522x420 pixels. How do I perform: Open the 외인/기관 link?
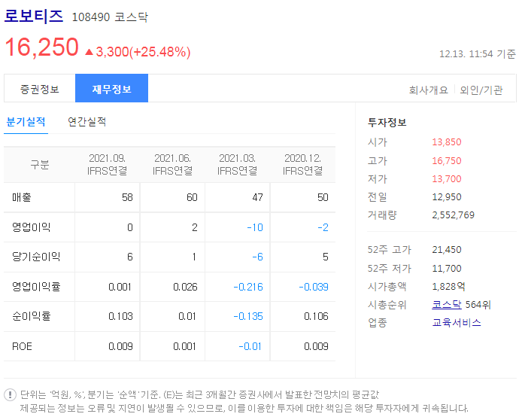(481, 90)
